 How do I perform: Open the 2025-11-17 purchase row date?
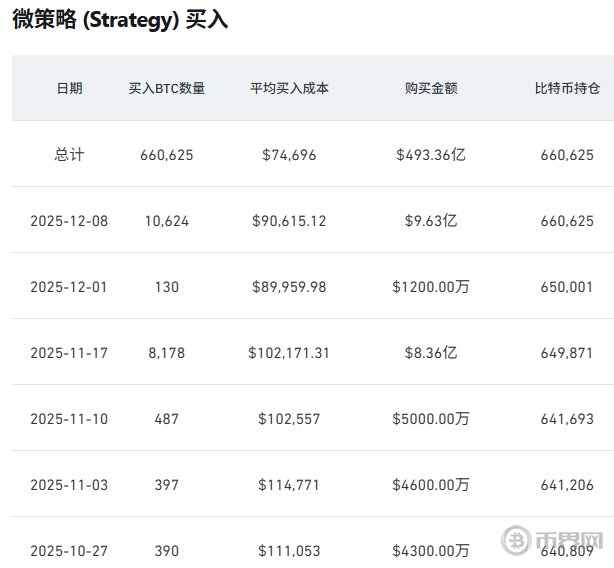(69, 352)
